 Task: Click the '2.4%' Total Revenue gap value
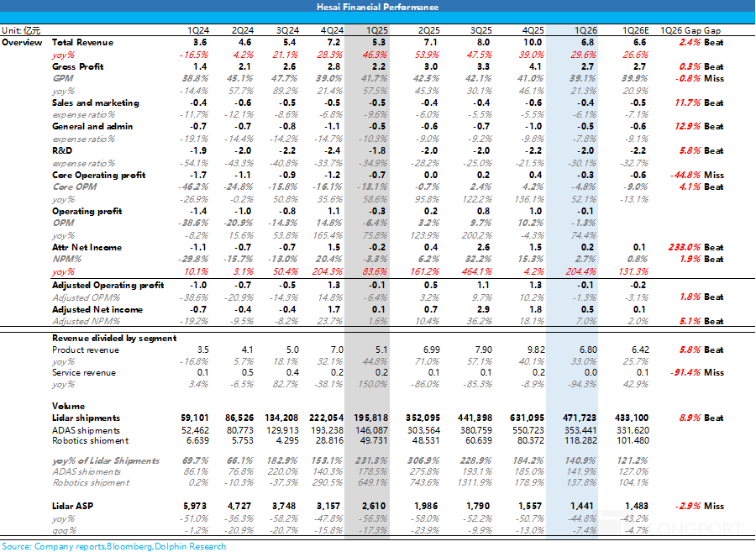pyautogui.click(x=690, y=42)
